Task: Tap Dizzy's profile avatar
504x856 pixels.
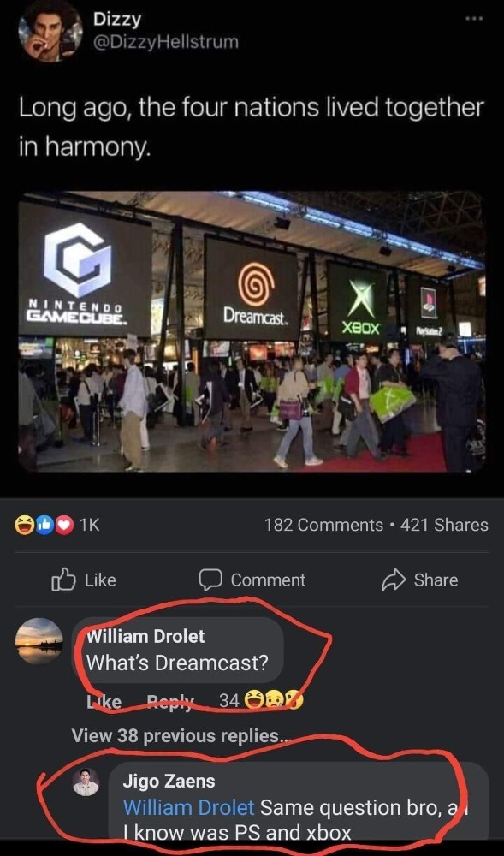Action: pyautogui.click(x=50, y=31)
